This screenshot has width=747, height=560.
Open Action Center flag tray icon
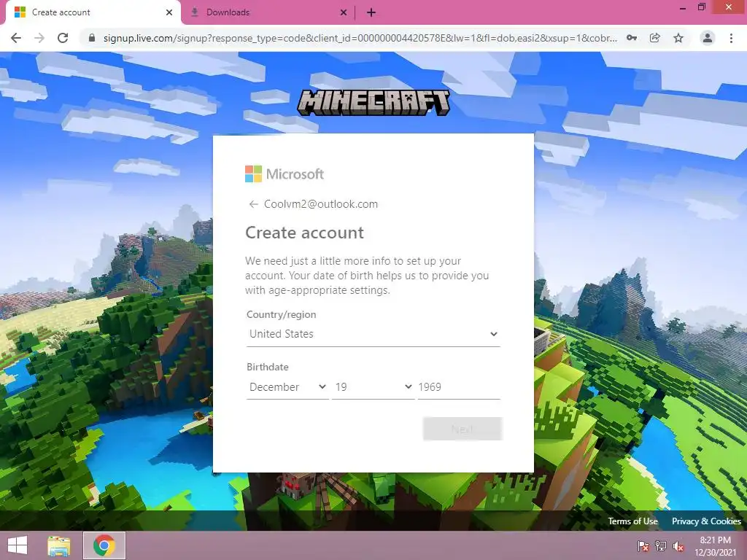(x=643, y=546)
